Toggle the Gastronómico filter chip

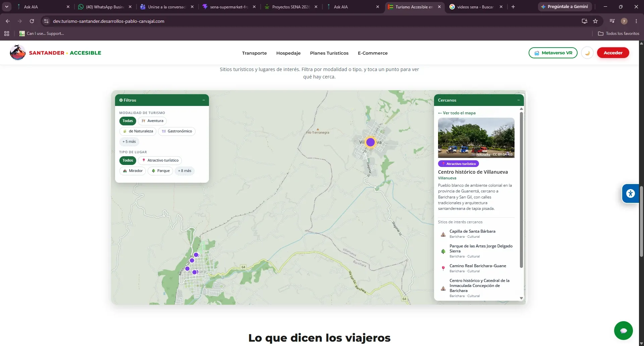point(177,131)
